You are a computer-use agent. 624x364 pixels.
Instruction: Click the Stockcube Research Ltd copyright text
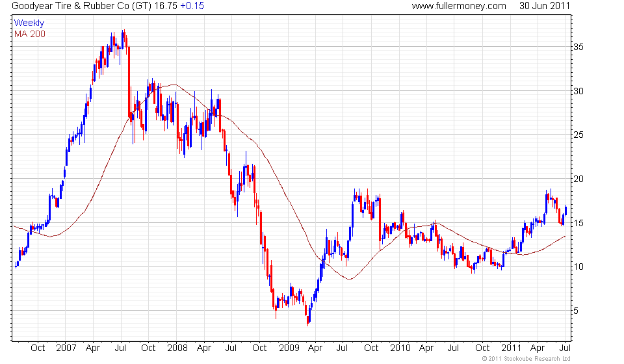click(x=526, y=359)
